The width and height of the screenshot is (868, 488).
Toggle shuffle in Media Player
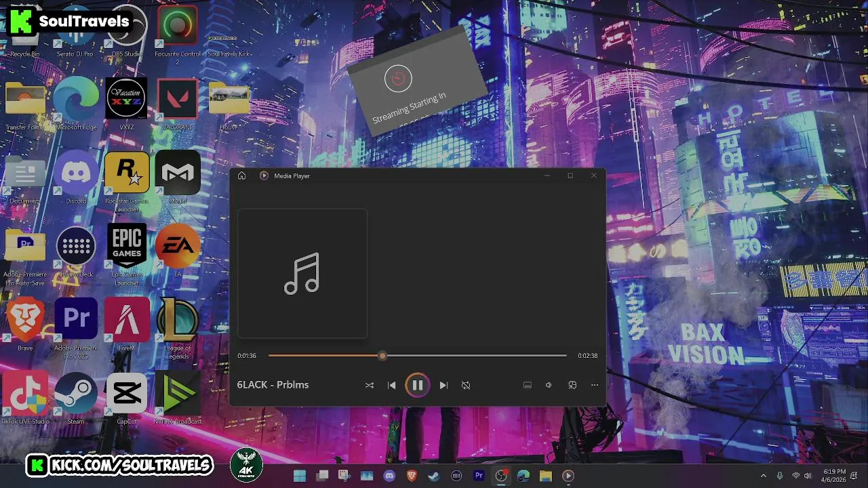370,385
